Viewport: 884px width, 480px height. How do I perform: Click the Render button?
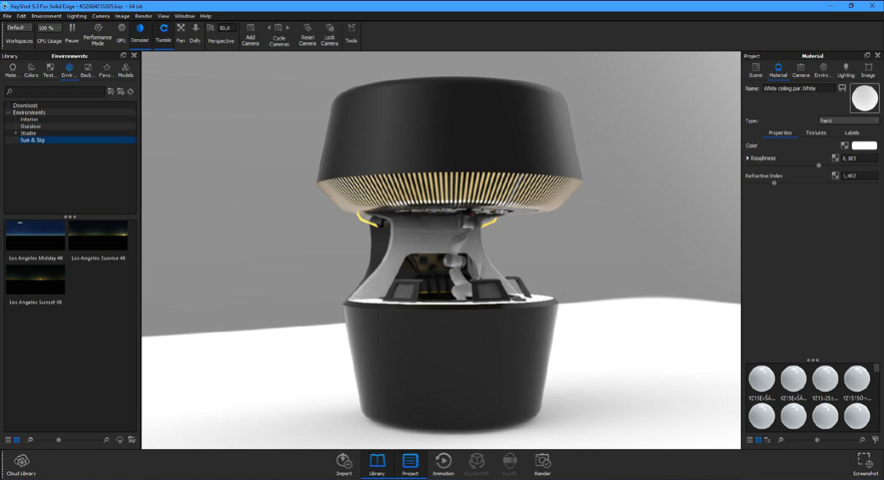pyautogui.click(x=542, y=465)
